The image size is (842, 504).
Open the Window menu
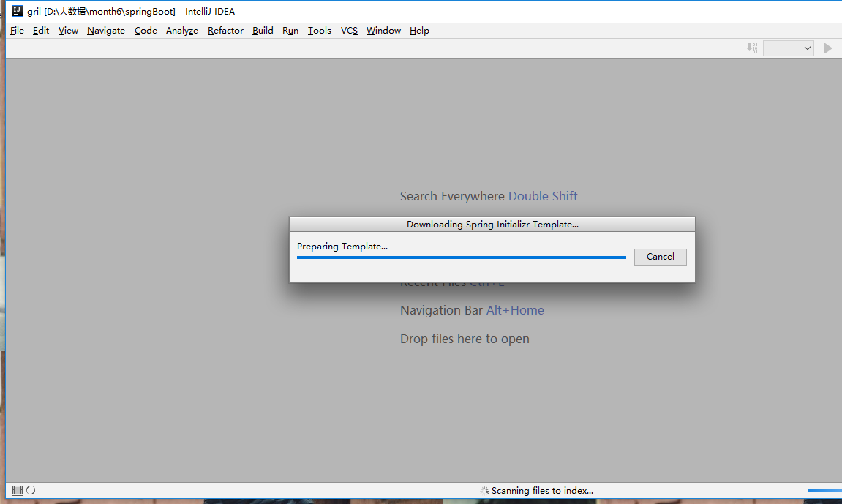pos(383,31)
